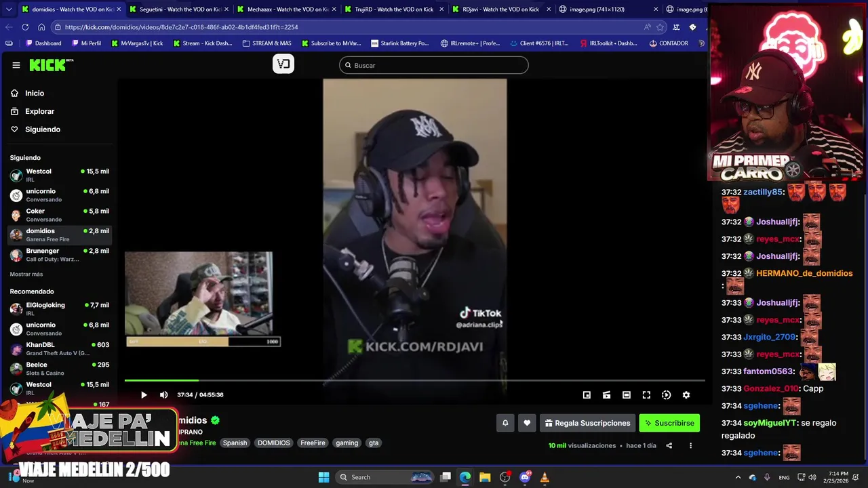Screen dimensions: 868x488
Task: Open Discord from the taskbar
Action: click(x=525, y=477)
